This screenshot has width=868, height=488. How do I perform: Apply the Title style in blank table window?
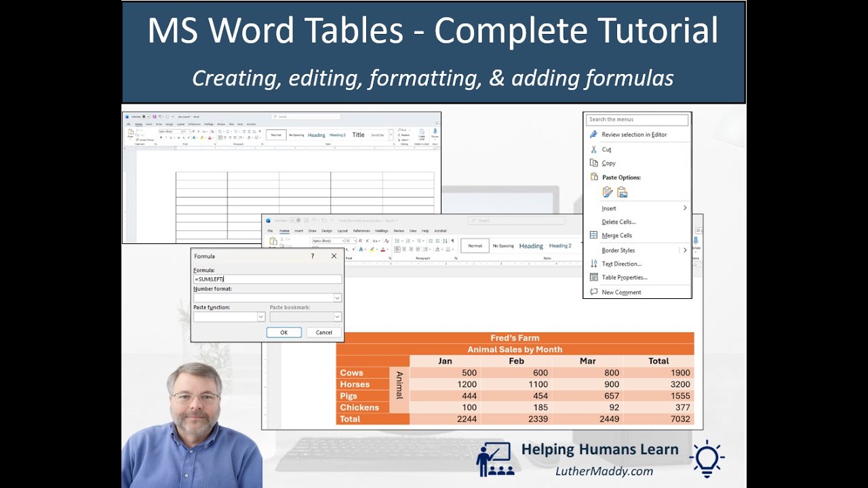coord(358,135)
